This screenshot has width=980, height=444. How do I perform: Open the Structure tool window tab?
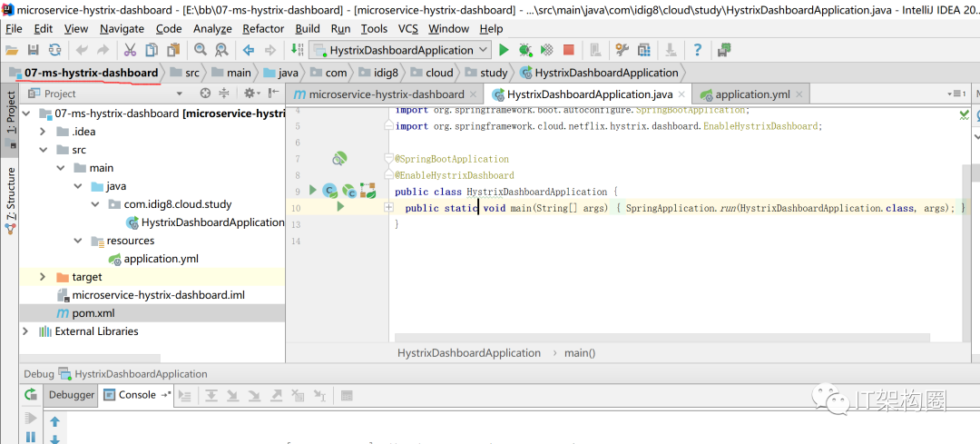pos(10,200)
